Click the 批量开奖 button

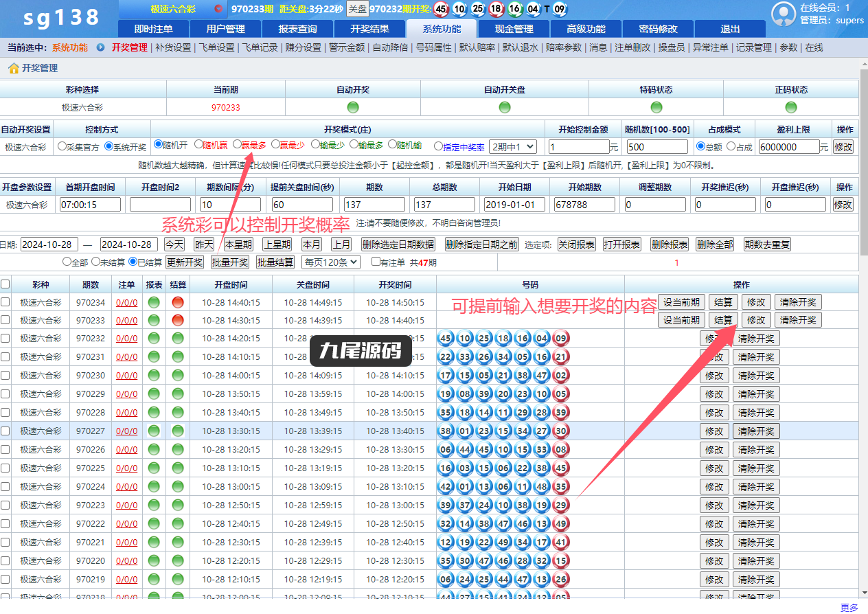pos(230,262)
